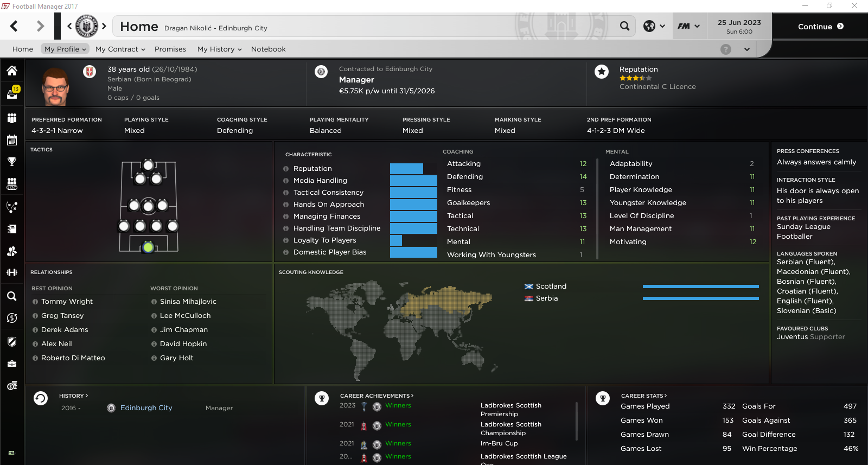Click the Irn-Bru Cup achievement
This screenshot has width=868, height=465.
(499, 443)
